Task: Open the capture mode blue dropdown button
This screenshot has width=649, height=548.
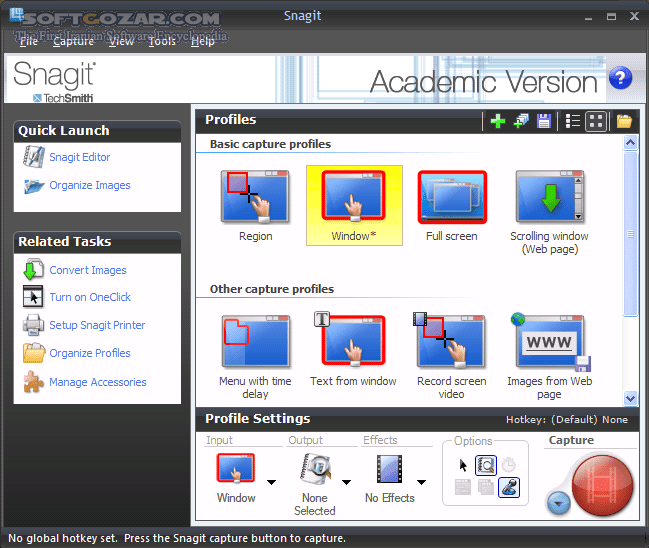Action: point(558,503)
